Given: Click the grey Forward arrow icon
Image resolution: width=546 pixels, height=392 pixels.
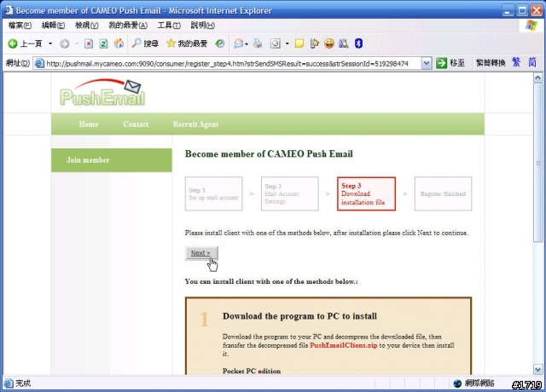Looking at the screenshot, I should 65,43.
